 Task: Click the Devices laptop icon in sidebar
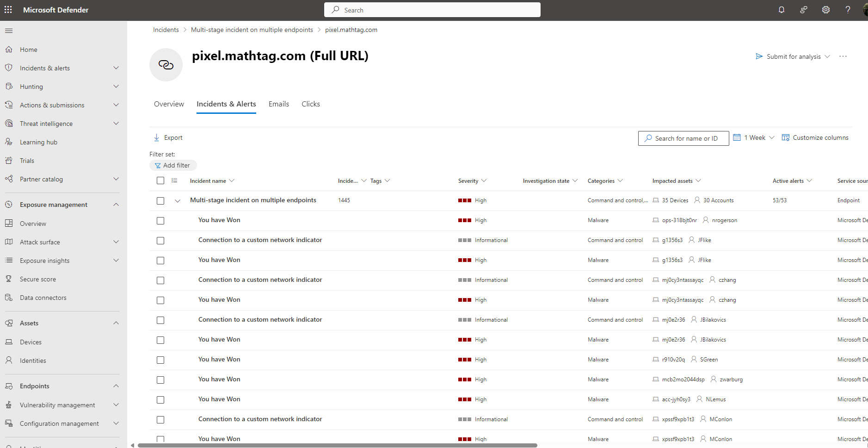(x=9, y=342)
